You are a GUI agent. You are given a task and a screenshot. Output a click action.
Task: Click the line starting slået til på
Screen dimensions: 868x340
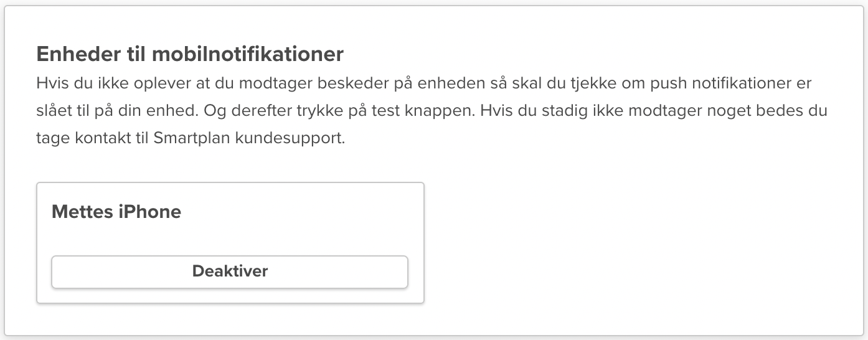[x=432, y=110]
